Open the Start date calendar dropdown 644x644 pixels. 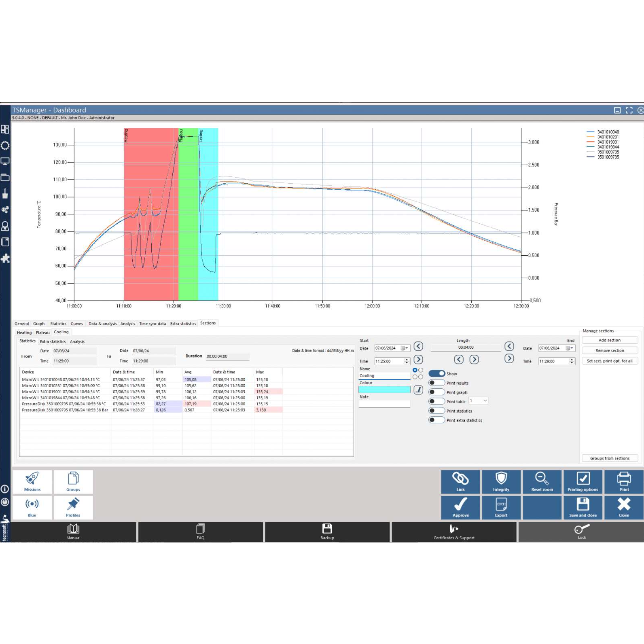click(x=405, y=348)
